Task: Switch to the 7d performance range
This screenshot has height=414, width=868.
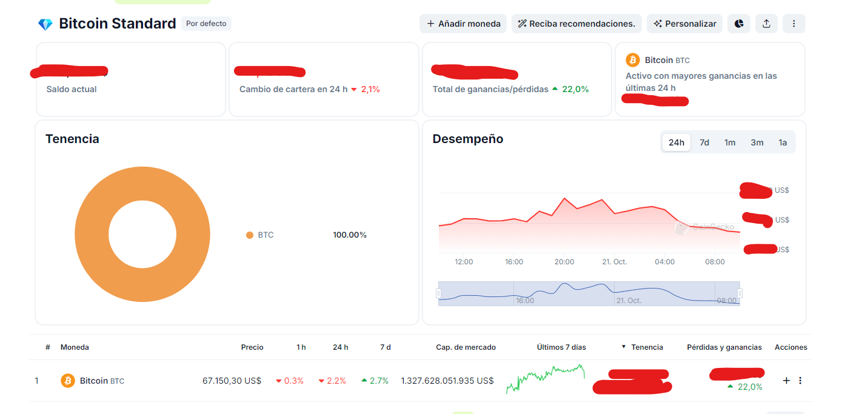Action: point(704,142)
